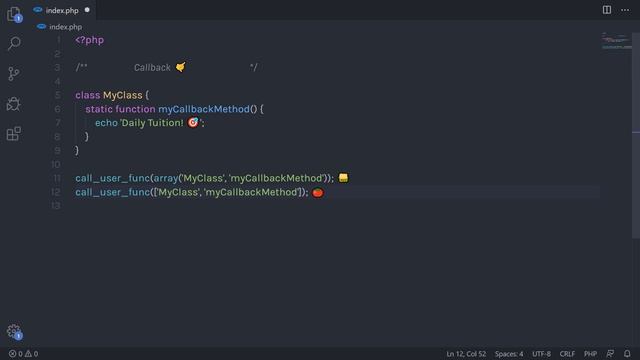Click line number 11 in gutter

pyautogui.click(x=57, y=178)
